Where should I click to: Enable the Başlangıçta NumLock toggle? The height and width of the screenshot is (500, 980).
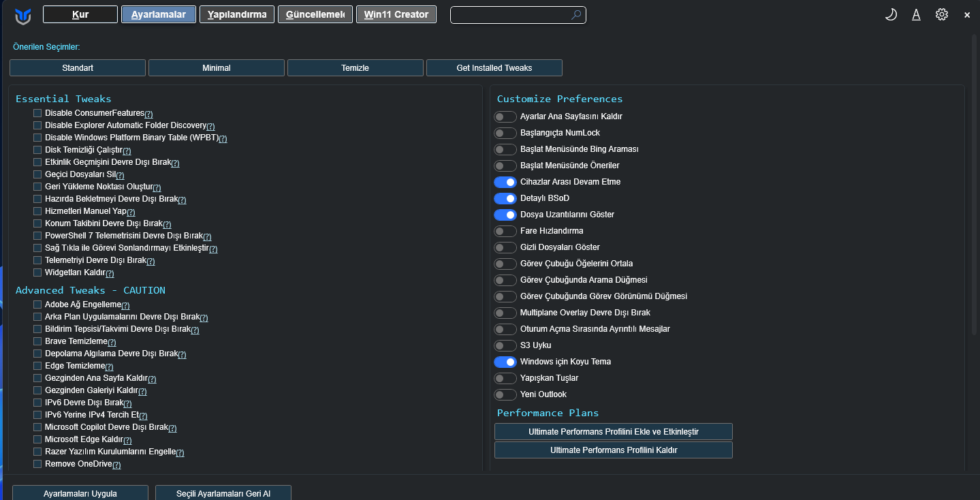pyautogui.click(x=505, y=133)
